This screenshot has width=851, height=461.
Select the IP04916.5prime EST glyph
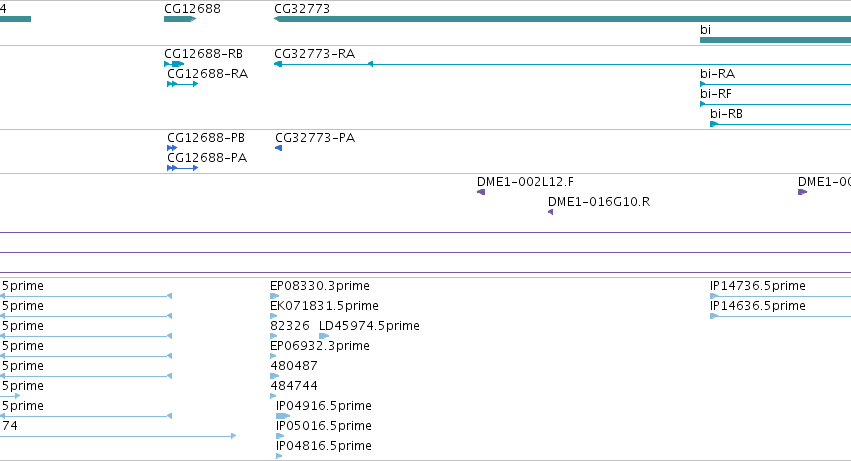coord(283,416)
